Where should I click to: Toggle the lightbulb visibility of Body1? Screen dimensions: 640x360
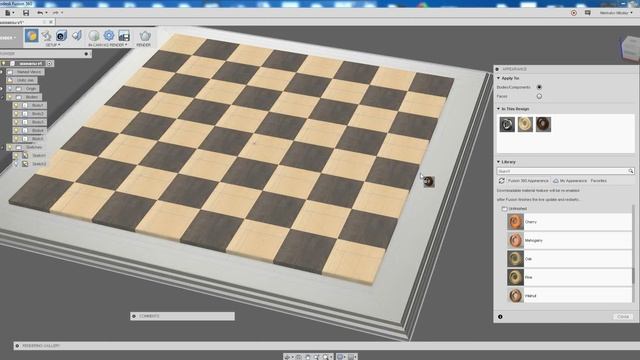16,105
